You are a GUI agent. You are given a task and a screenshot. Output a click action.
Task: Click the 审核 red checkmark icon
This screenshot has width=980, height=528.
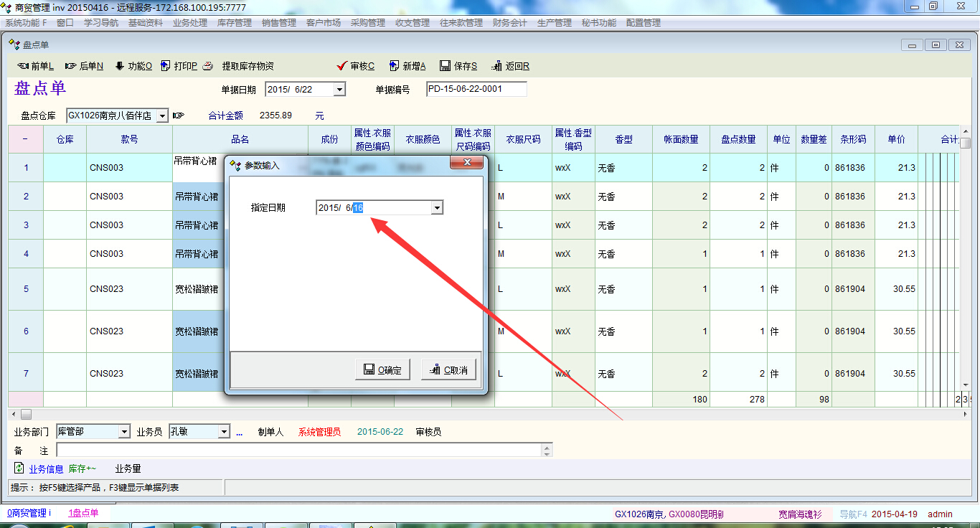(x=341, y=66)
